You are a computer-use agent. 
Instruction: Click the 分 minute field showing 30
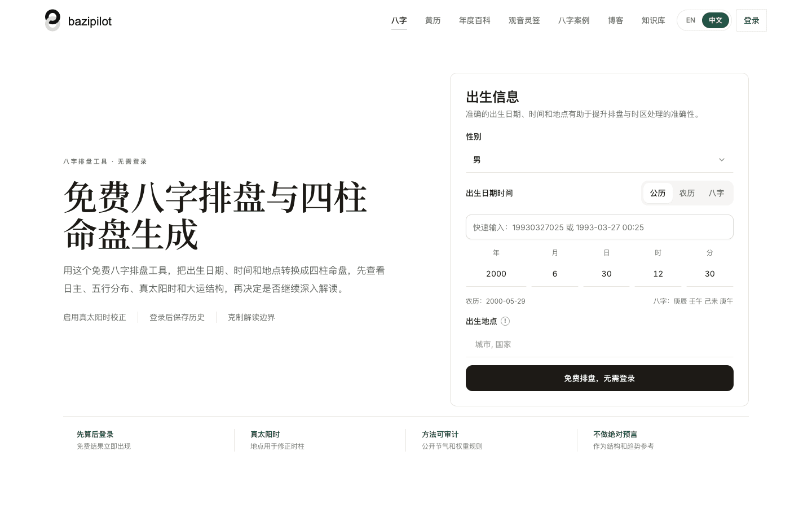[x=710, y=274]
